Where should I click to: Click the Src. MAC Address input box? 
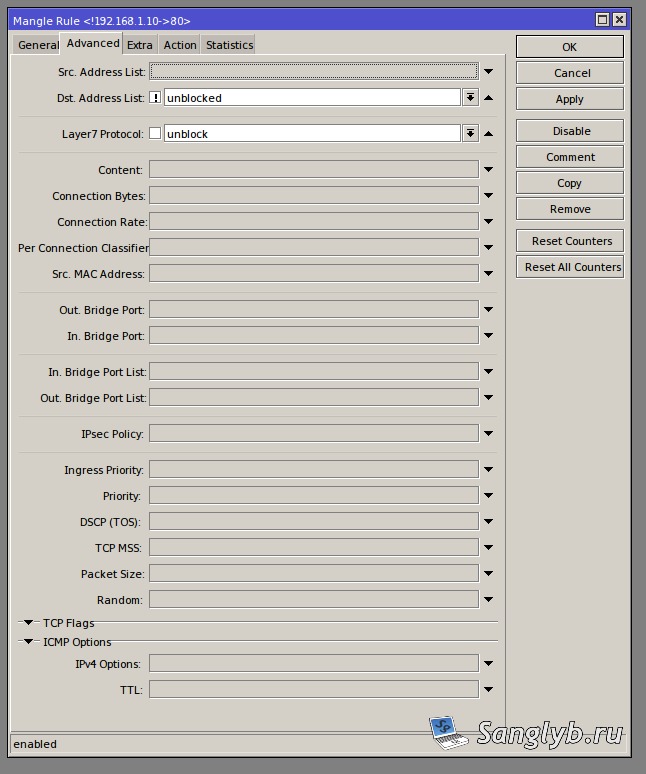coord(314,273)
